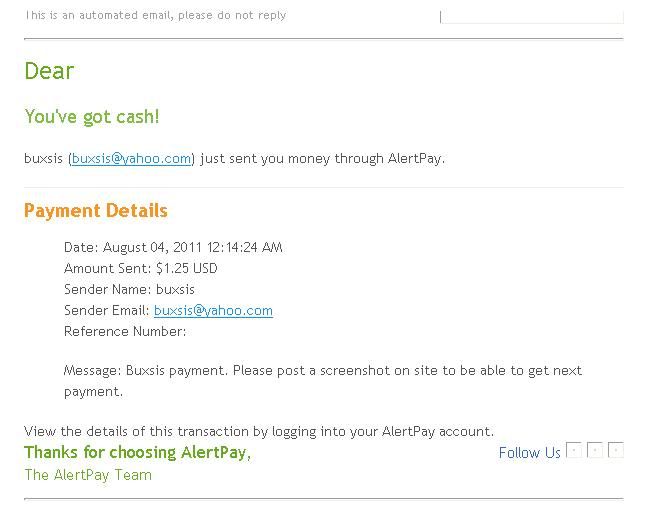Click the You've got cash! heading
Viewport: 645px width, 511px height.
coord(92,116)
